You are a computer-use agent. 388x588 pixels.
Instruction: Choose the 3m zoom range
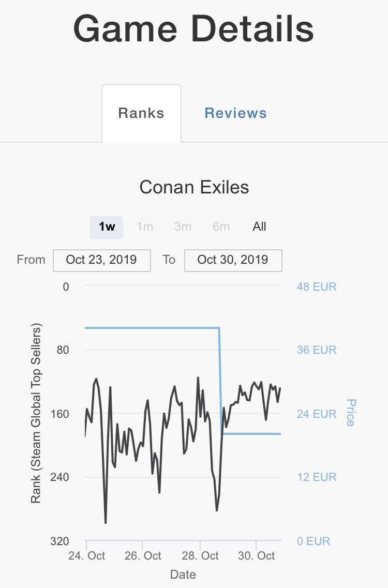183,227
